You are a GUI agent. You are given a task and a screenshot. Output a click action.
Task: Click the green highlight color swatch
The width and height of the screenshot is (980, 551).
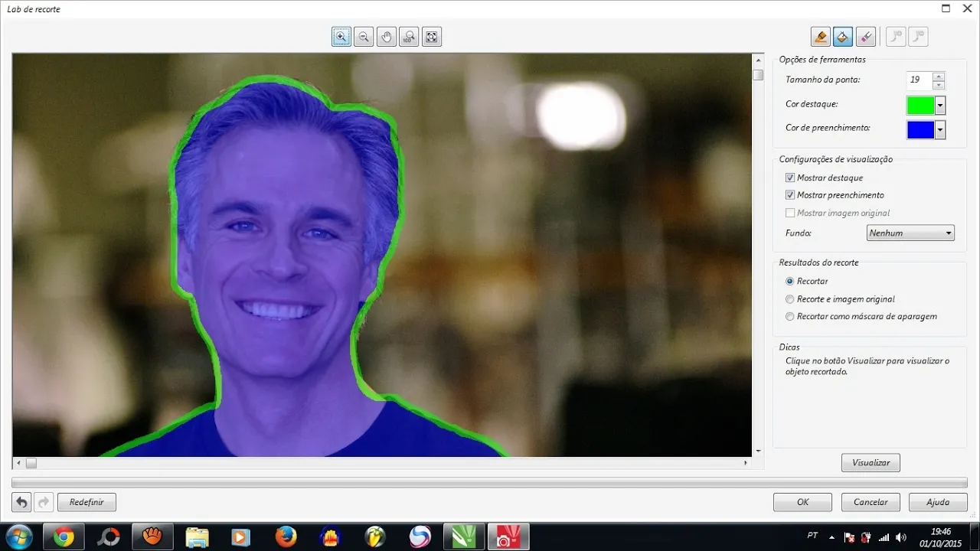[x=920, y=106]
